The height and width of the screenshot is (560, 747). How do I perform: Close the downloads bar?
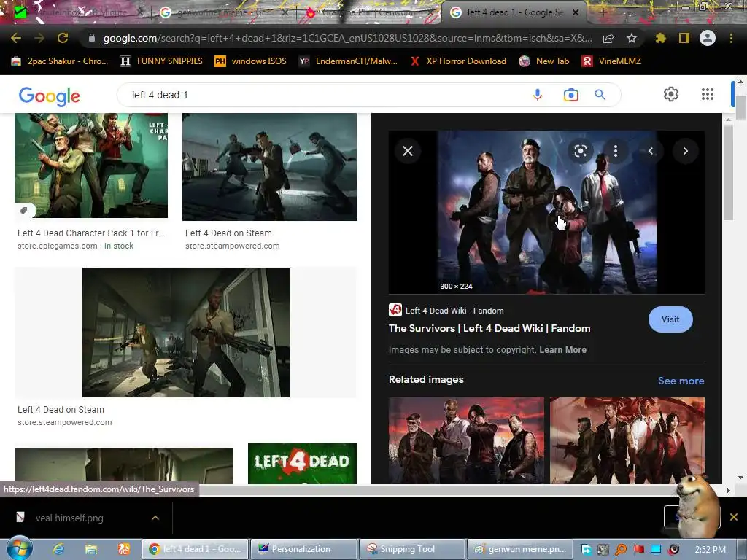tap(734, 517)
